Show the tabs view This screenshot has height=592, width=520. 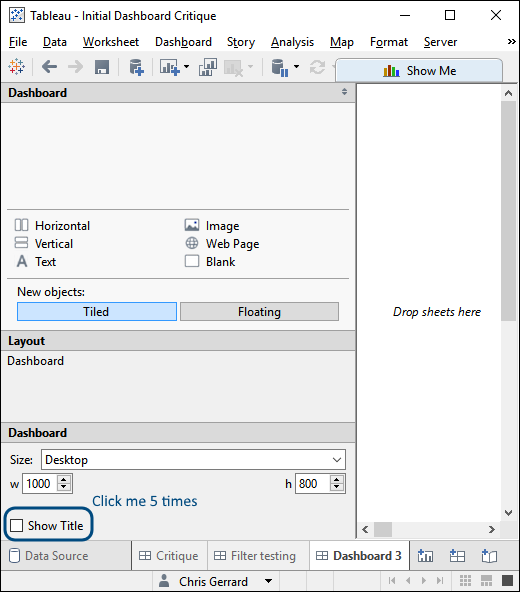click(x=508, y=580)
